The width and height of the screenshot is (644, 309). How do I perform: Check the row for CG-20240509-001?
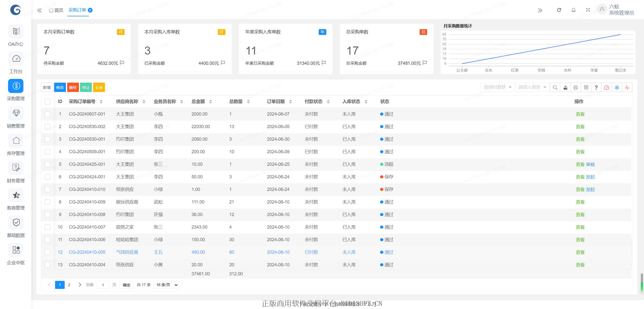(48, 152)
